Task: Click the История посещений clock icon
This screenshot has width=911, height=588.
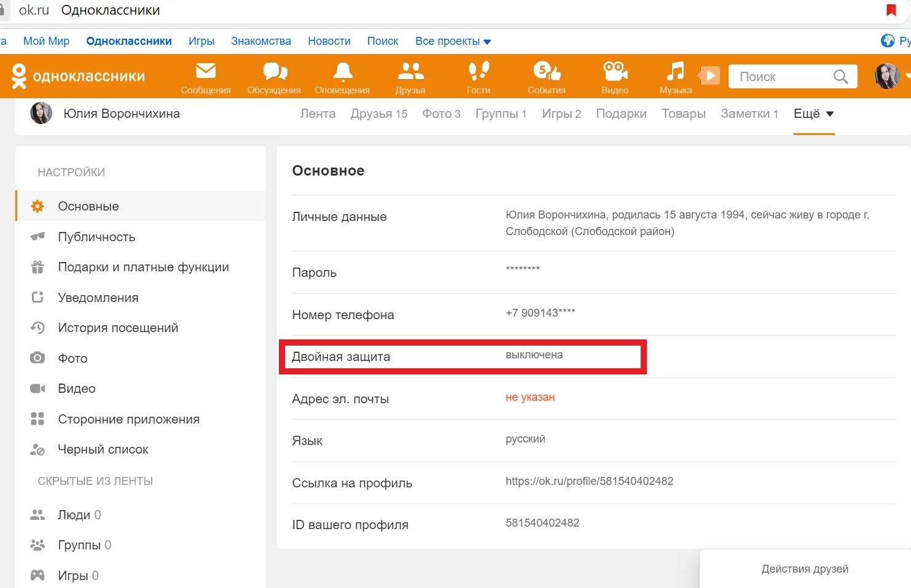Action: [x=37, y=328]
